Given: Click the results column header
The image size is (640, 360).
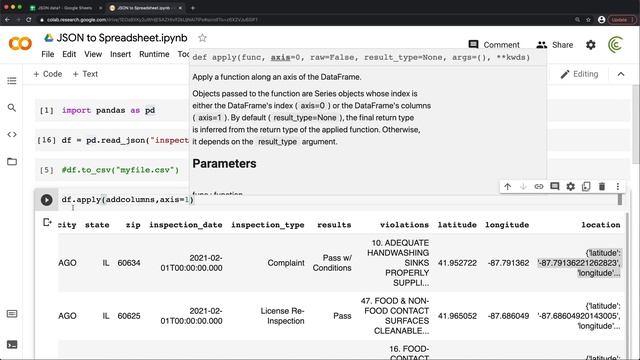Looking at the screenshot, I should point(334,225).
